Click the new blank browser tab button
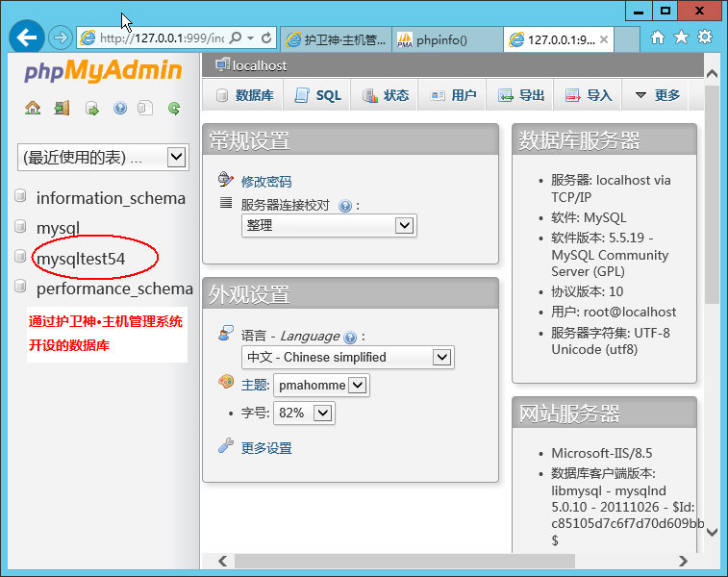Image resolution: width=728 pixels, height=577 pixels. (627, 39)
